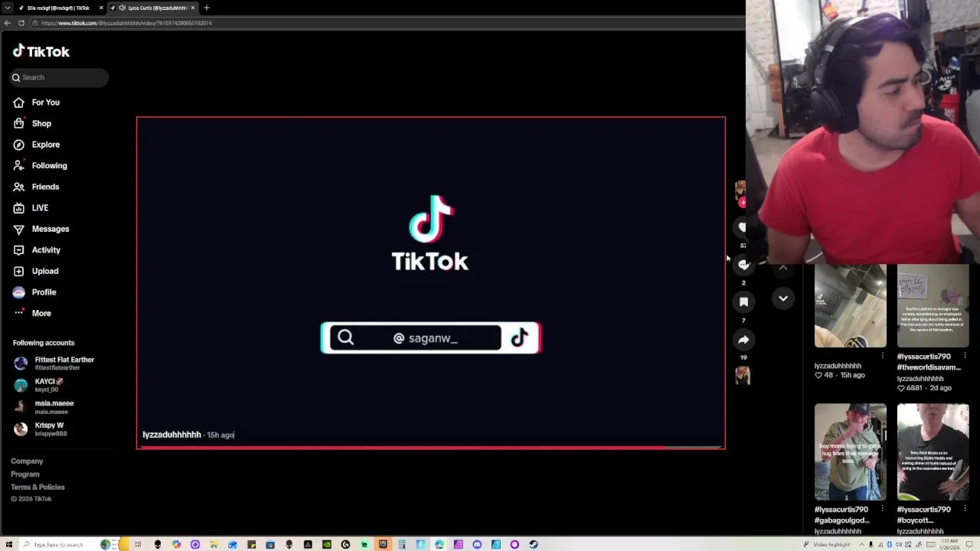Screen dimensions: 980x551
Task: Mute the Lyssa Curtis tab audio
Action: (122, 8)
